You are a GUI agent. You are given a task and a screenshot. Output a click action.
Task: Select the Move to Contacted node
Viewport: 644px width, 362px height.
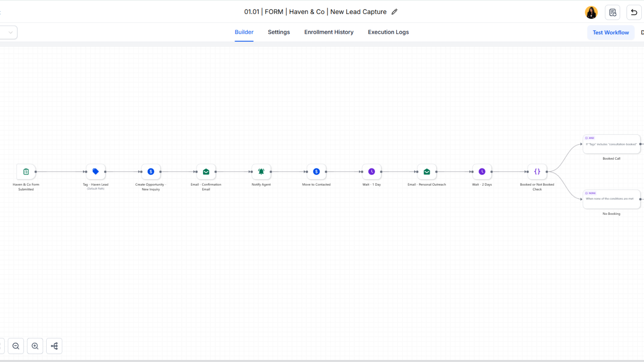(316, 172)
